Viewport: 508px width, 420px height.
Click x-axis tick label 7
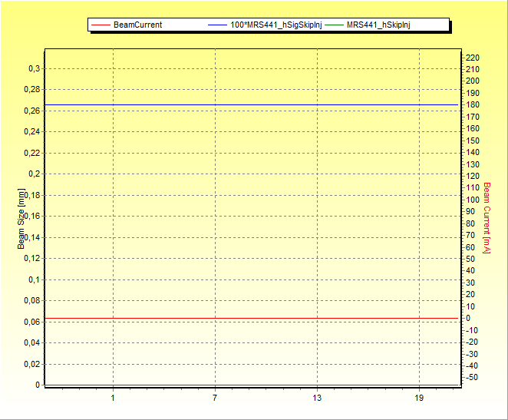point(215,398)
